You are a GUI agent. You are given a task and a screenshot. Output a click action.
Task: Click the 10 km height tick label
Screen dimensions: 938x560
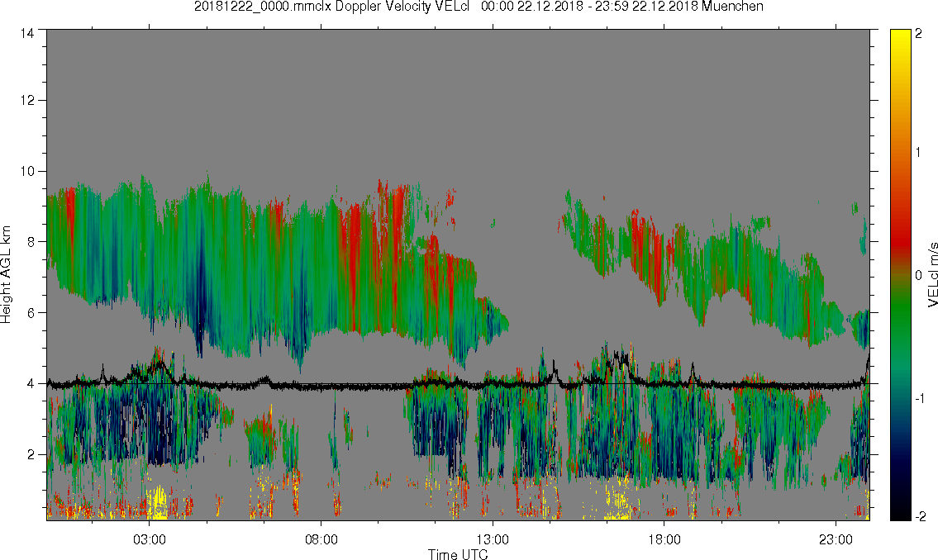point(27,172)
